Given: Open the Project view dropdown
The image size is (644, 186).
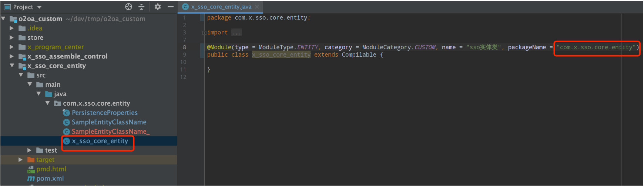Looking at the screenshot, I should [x=39, y=7].
